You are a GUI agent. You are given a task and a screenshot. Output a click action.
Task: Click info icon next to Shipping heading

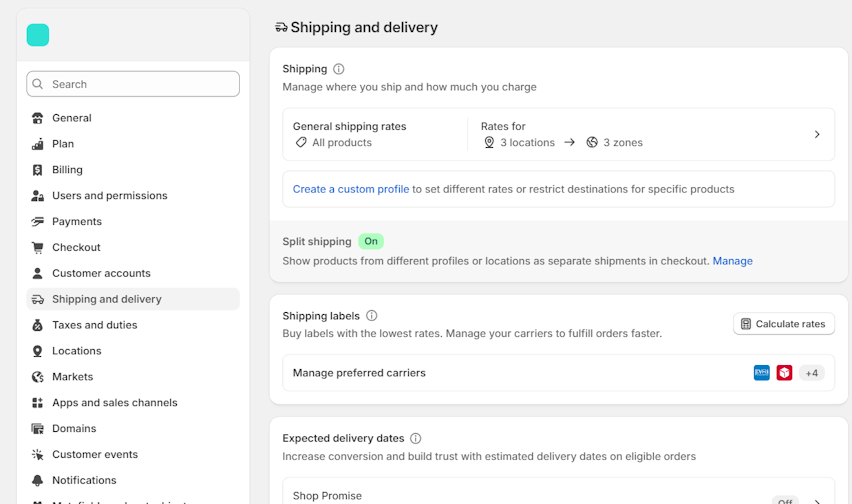point(339,69)
